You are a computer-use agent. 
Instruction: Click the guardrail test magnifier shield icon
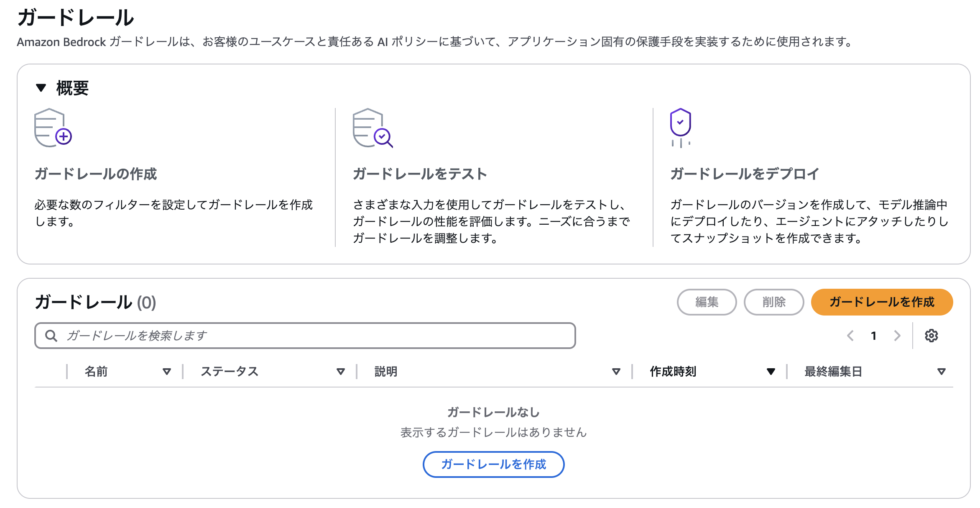coord(370,128)
